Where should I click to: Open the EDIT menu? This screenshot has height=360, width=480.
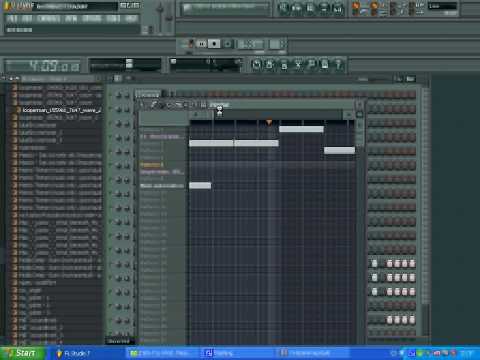[28, 19]
